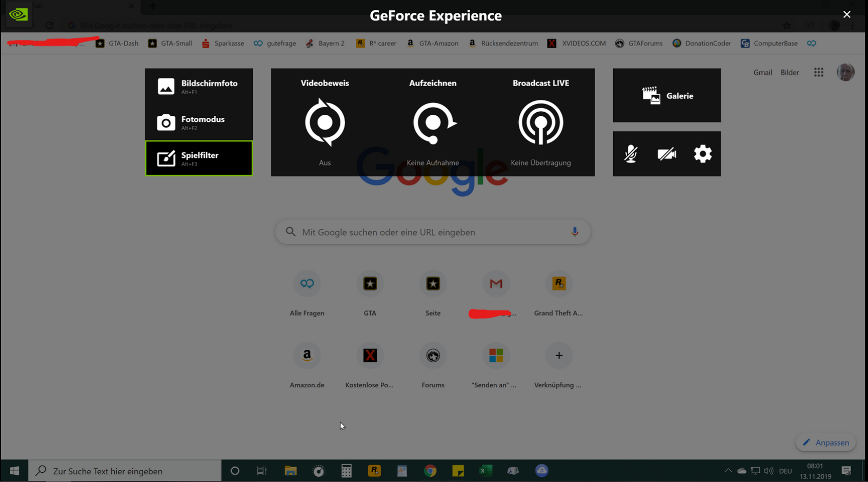The height and width of the screenshot is (482, 868).
Task: Open the Rücksendezentrum bookmark
Action: pyautogui.click(x=503, y=43)
